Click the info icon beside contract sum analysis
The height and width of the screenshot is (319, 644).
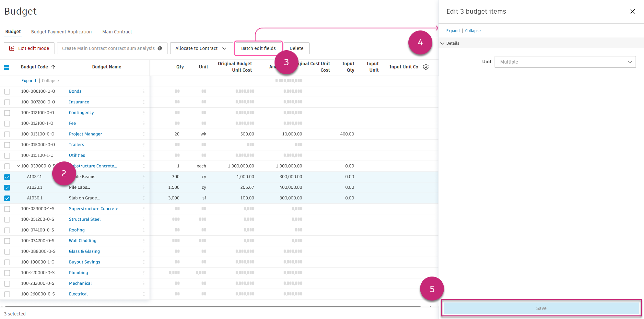(x=160, y=48)
